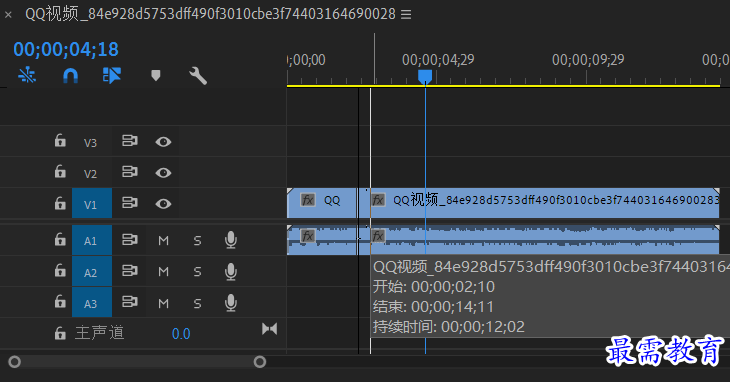
Task: Enable voice-over record on A2
Action: click(x=231, y=272)
